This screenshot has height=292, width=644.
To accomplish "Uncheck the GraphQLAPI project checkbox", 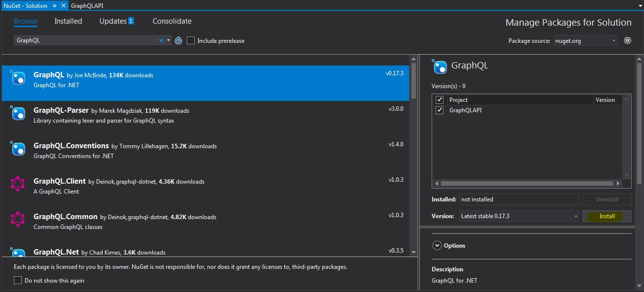I will [x=440, y=110].
